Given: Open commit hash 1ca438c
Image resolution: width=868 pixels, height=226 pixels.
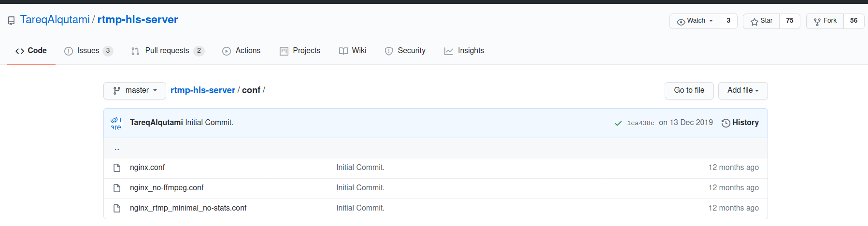Looking at the screenshot, I should pyautogui.click(x=640, y=123).
